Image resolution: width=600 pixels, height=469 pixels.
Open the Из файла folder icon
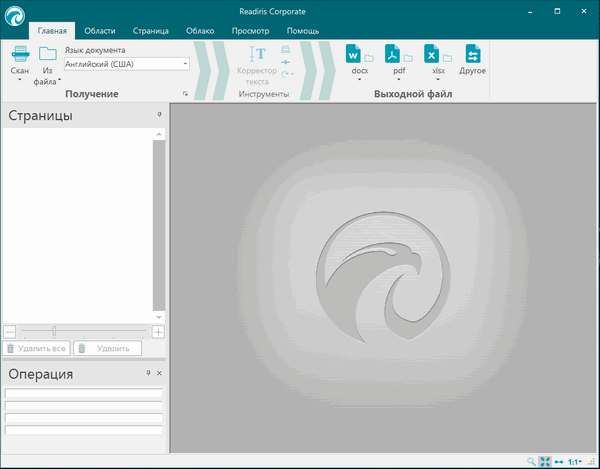click(47, 54)
